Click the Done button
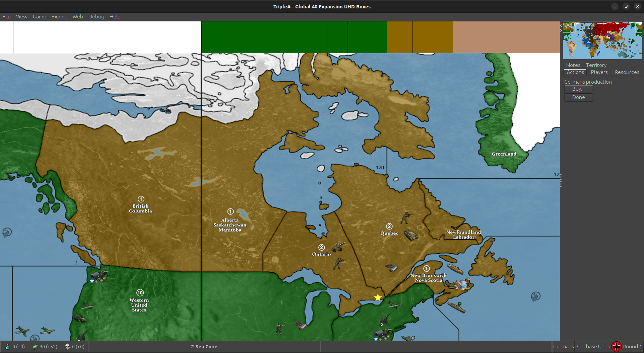 click(x=579, y=97)
